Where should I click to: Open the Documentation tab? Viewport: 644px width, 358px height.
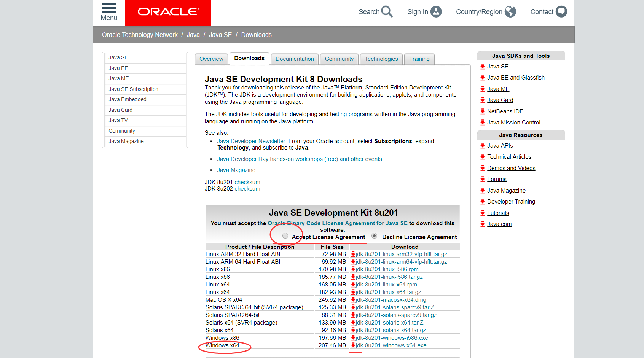coord(295,59)
